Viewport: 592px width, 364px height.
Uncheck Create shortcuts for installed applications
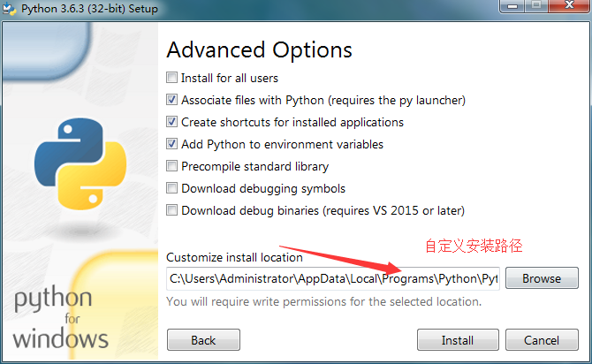(171, 122)
